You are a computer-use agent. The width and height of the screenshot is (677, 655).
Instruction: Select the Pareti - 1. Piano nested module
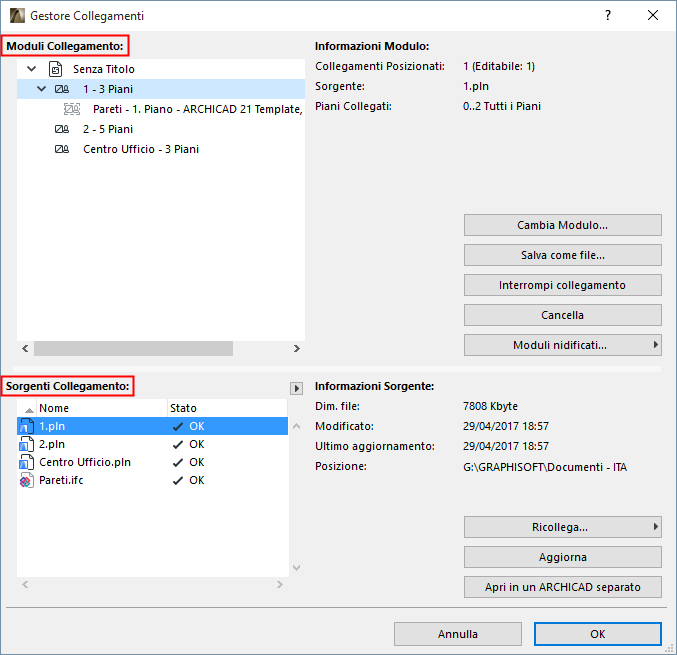click(161, 109)
